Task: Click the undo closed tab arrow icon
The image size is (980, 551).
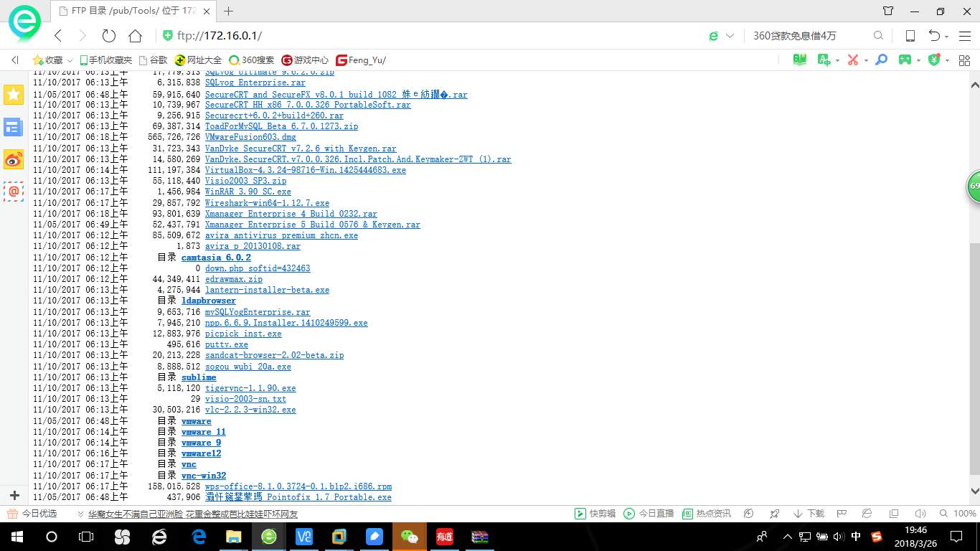Action: (x=934, y=36)
